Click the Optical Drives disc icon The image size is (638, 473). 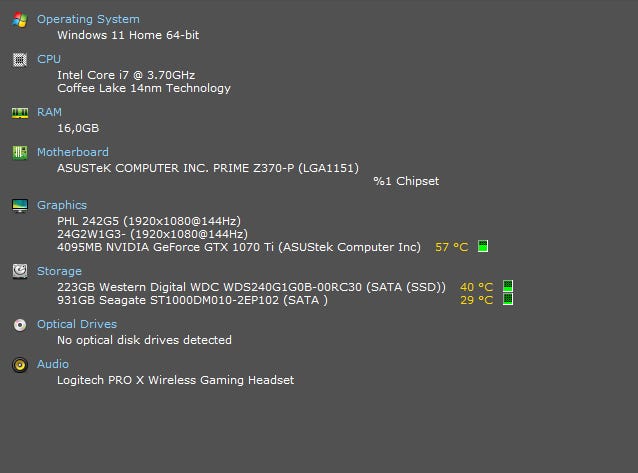pos(20,325)
